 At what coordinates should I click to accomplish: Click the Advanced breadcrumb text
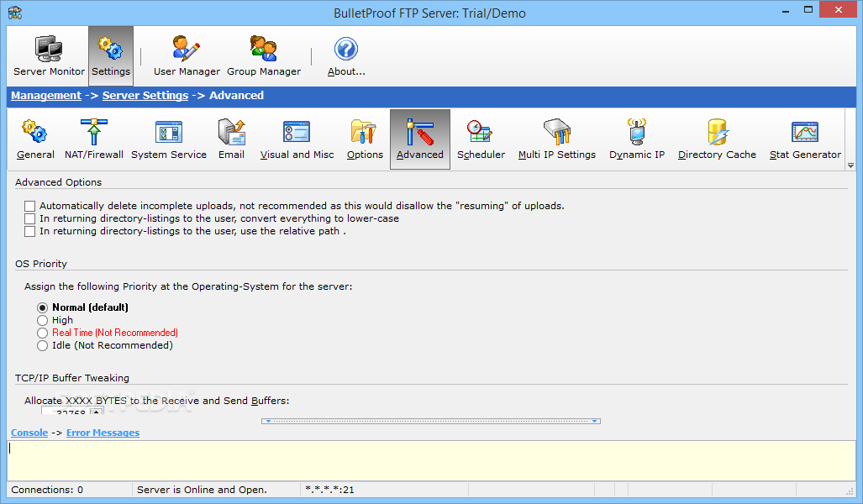click(x=236, y=95)
